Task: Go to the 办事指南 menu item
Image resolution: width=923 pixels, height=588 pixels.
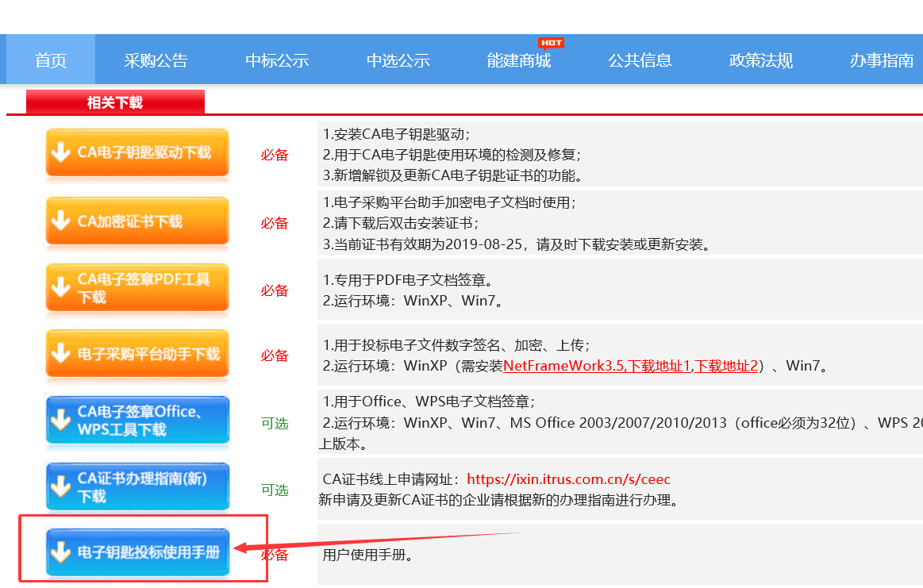Action: (882, 61)
